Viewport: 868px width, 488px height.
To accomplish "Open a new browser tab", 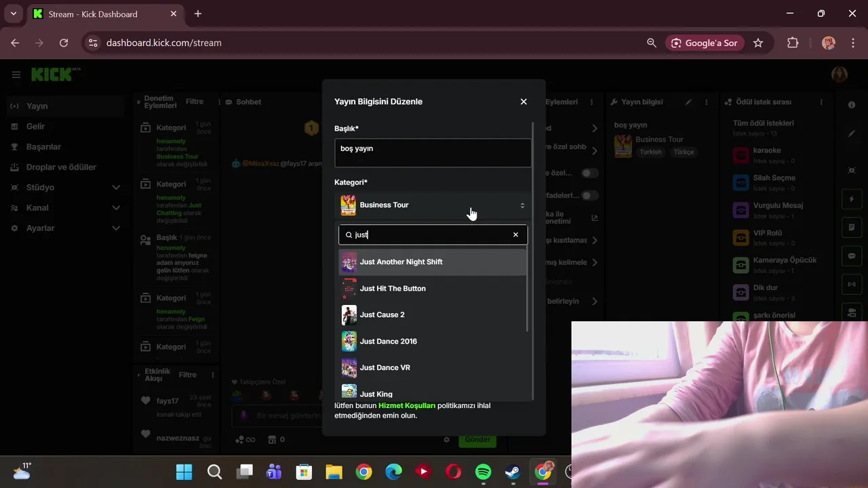I will pos(198,14).
